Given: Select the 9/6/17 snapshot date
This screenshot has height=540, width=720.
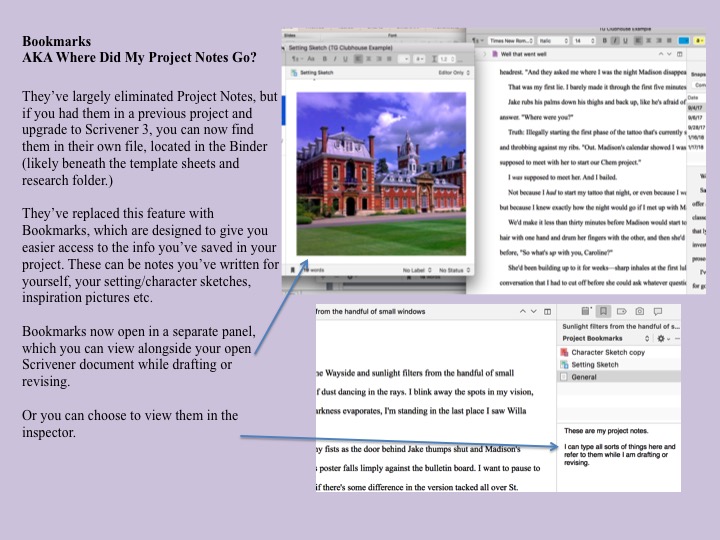Looking at the screenshot, I should [695, 118].
